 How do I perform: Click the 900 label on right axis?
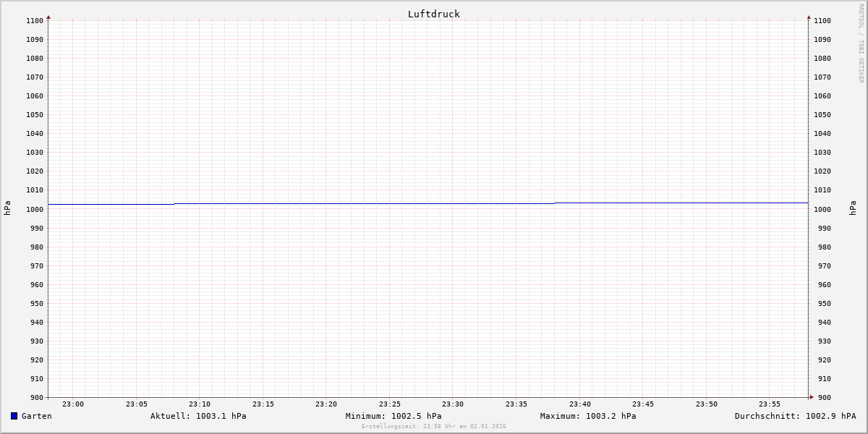point(822,398)
